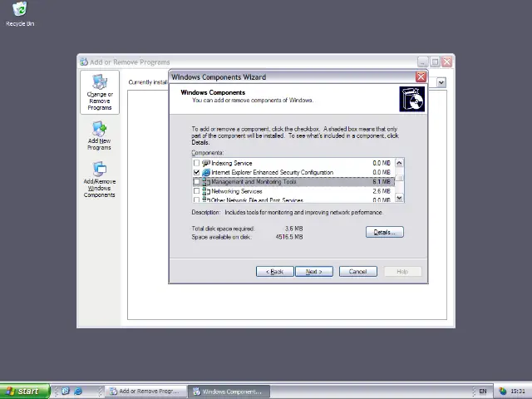This screenshot has height=399, width=532.
Task: Click the components list scrollbar thumb
Action: (399, 178)
